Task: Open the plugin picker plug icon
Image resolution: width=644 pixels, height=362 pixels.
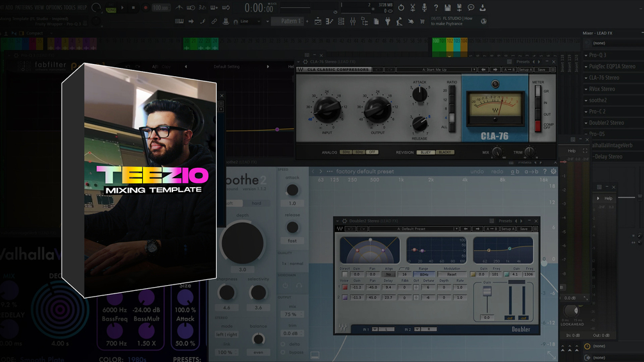Action: point(388,21)
